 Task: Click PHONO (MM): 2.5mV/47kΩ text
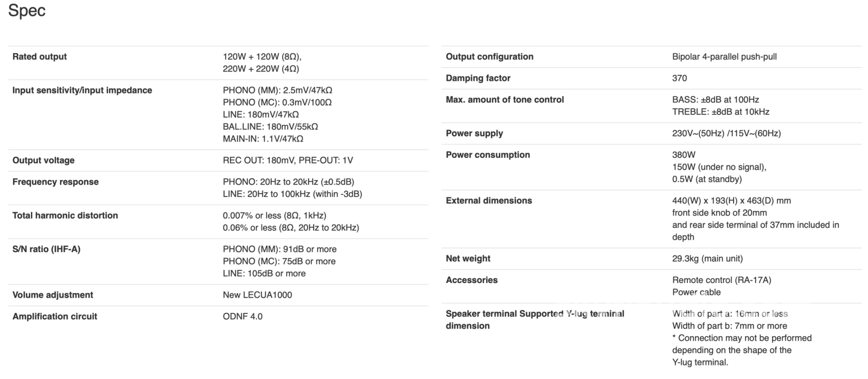(277, 90)
